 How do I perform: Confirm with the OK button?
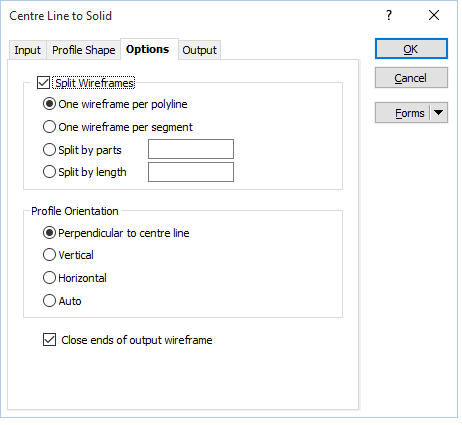[x=411, y=49]
